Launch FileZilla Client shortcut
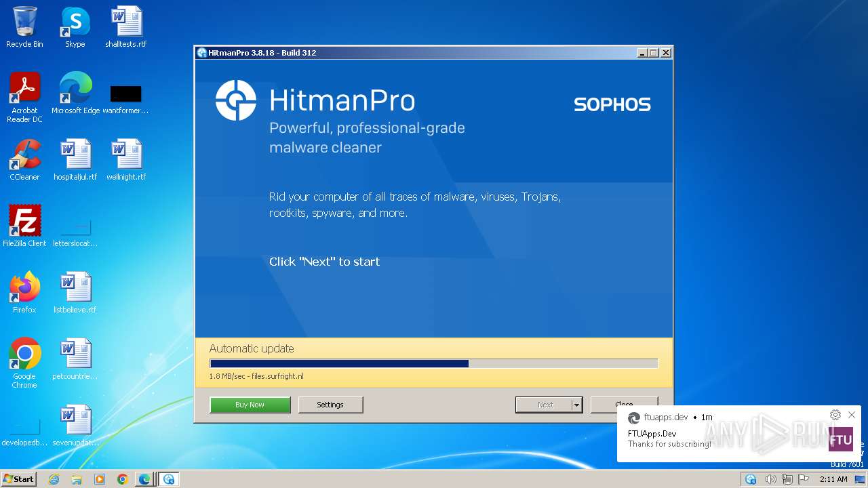 coord(24,226)
